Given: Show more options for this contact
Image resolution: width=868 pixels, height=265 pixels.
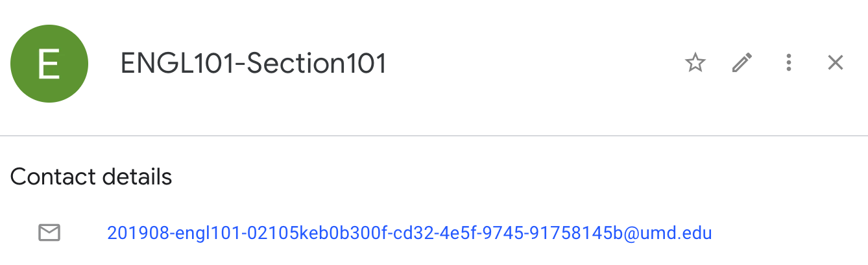Looking at the screenshot, I should click(x=789, y=63).
